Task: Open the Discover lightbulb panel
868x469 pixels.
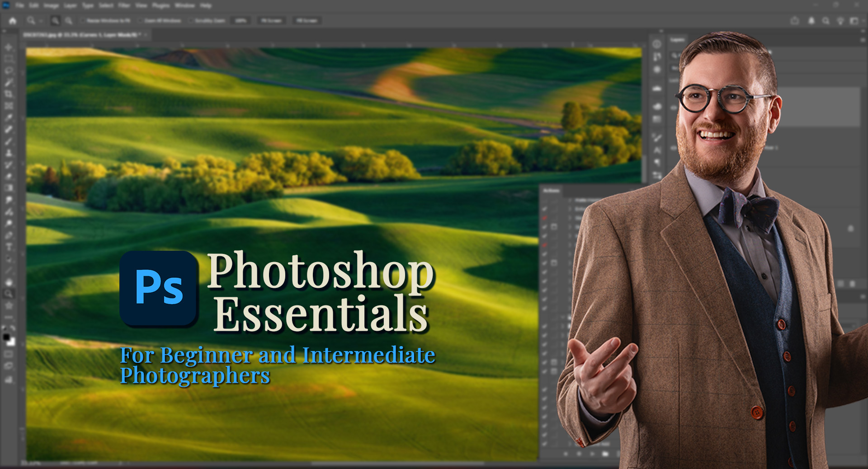Action: [840, 21]
